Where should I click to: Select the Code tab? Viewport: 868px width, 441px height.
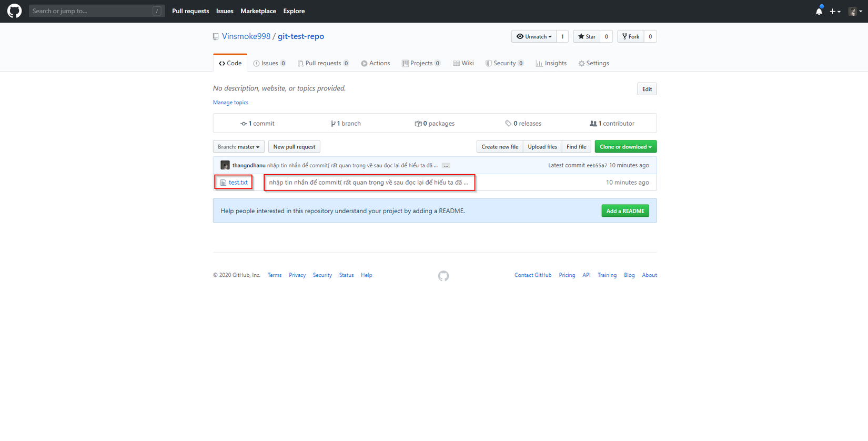coord(230,63)
